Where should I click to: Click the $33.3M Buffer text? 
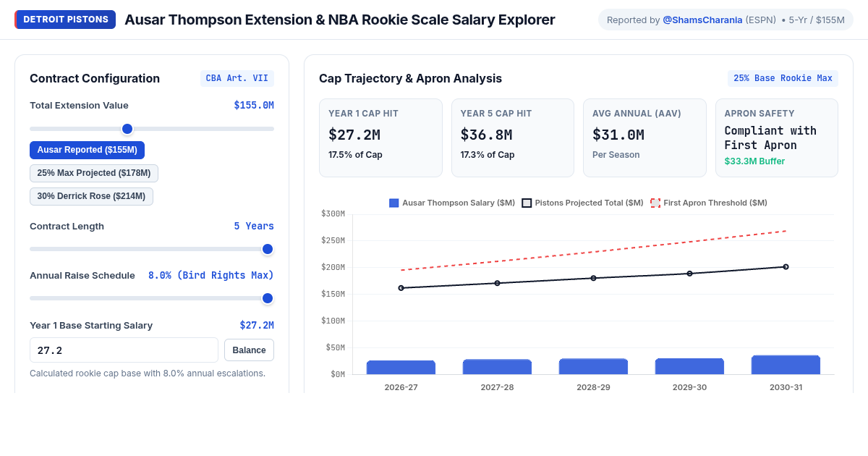754,161
